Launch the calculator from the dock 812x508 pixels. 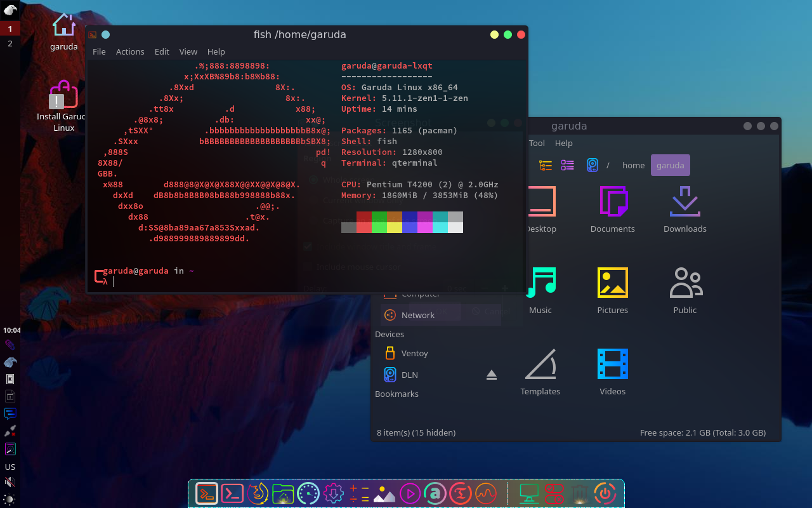[359, 493]
